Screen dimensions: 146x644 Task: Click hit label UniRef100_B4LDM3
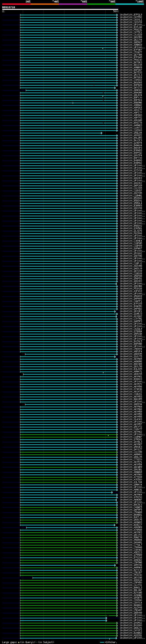pos(131,138)
